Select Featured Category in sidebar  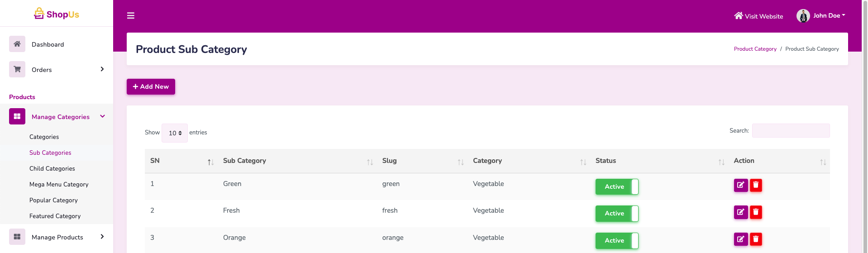point(55,216)
